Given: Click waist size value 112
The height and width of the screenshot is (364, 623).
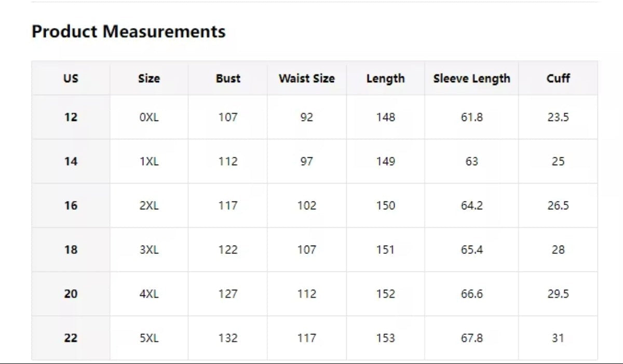Looking at the screenshot, I should 307,294.
